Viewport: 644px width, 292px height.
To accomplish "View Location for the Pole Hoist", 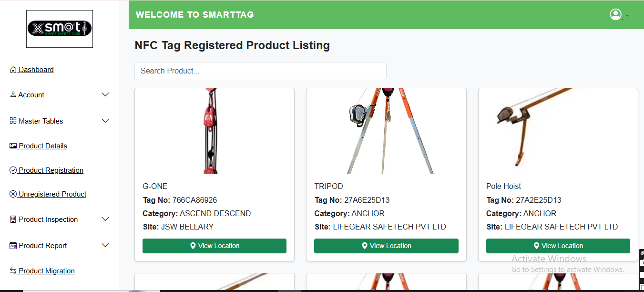I will coord(558,246).
